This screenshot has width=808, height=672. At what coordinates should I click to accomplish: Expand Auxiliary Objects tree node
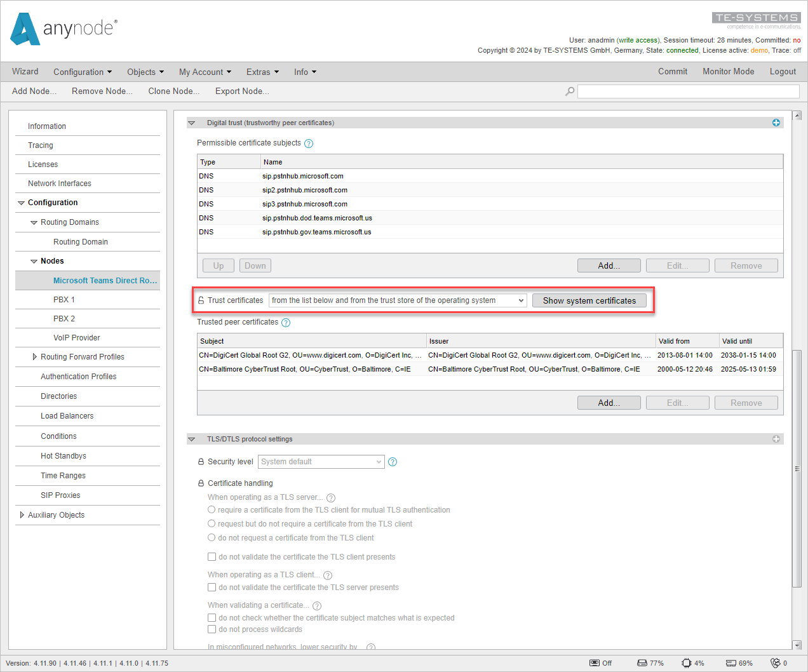tap(22, 515)
